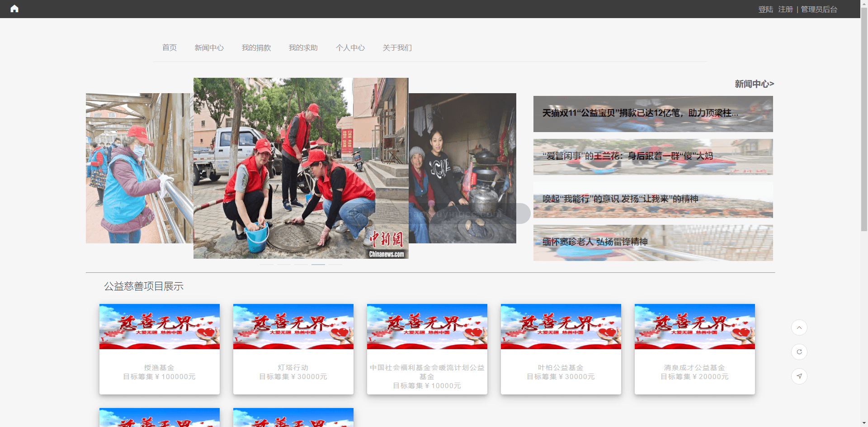Click the home icon in the top bar

(14, 9)
